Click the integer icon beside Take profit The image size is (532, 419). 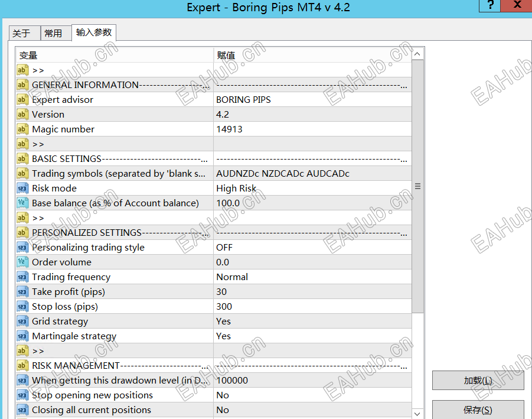[x=22, y=292]
